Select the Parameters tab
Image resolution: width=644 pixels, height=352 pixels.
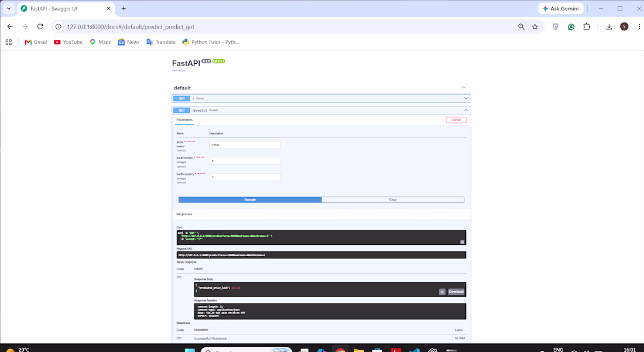[184, 120]
